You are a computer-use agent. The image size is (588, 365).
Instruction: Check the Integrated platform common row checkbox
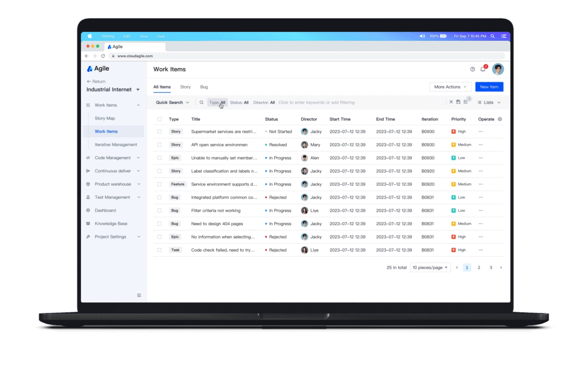[160, 197]
